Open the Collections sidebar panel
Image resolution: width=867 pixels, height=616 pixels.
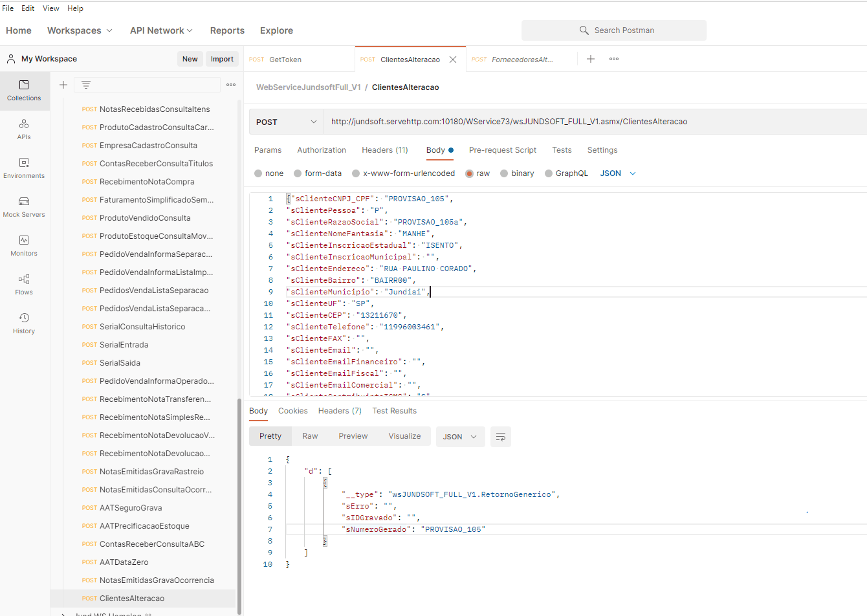click(x=24, y=91)
